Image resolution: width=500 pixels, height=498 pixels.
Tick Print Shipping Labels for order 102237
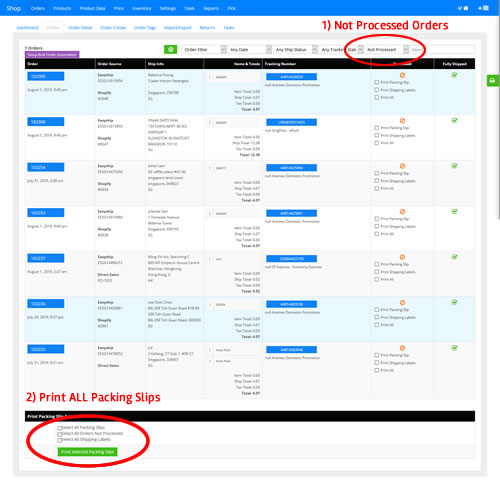tap(377, 272)
